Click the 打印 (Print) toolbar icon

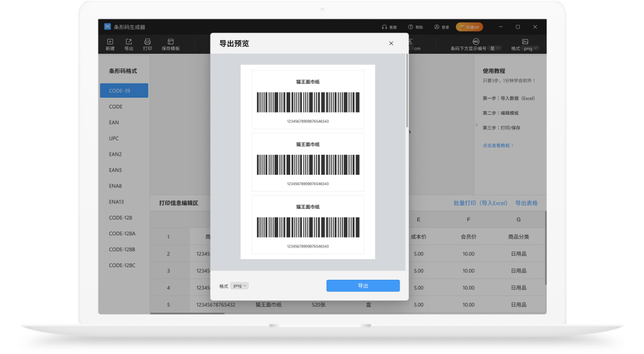click(147, 43)
